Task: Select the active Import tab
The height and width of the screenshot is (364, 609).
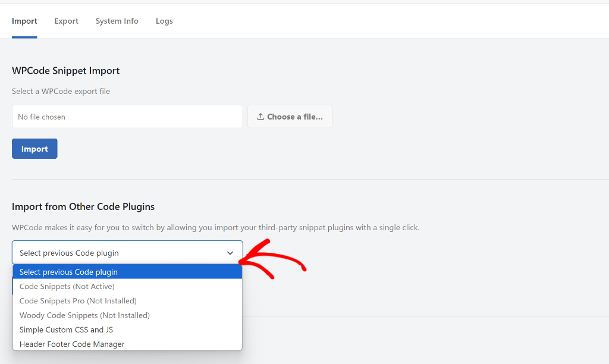Action: [x=24, y=21]
